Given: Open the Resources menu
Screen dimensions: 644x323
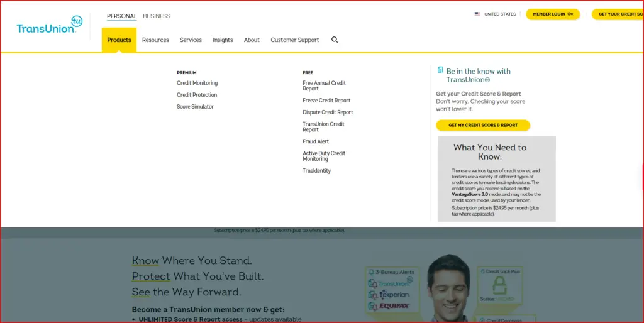Looking at the screenshot, I should tap(155, 40).
